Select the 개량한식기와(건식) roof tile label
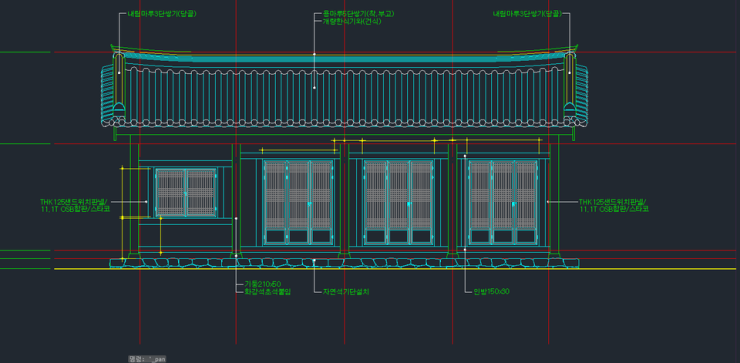 (x=352, y=21)
